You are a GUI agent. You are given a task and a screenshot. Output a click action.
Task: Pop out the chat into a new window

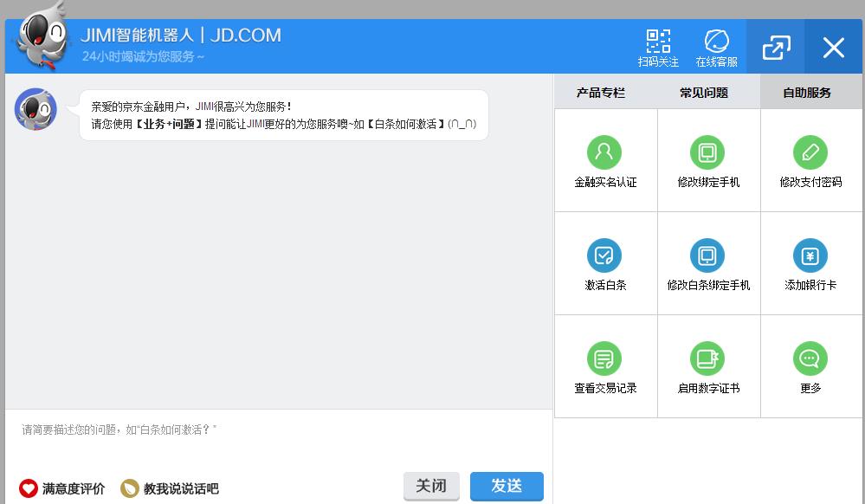(x=776, y=48)
